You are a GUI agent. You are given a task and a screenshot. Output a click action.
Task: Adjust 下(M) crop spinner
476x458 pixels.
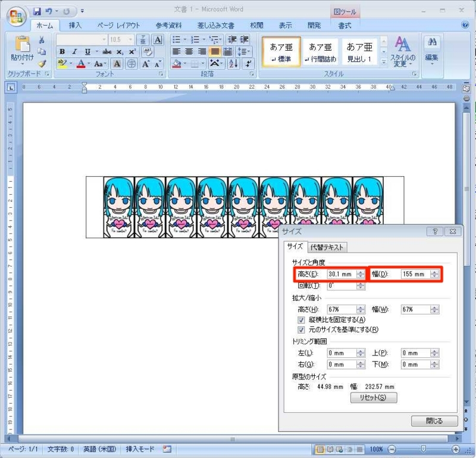coord(434,364)
